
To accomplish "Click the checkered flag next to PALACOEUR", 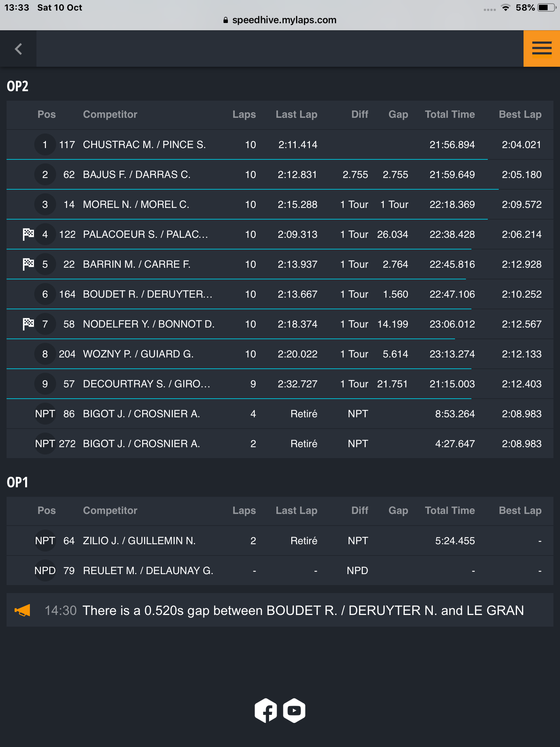I will point(28,234).
